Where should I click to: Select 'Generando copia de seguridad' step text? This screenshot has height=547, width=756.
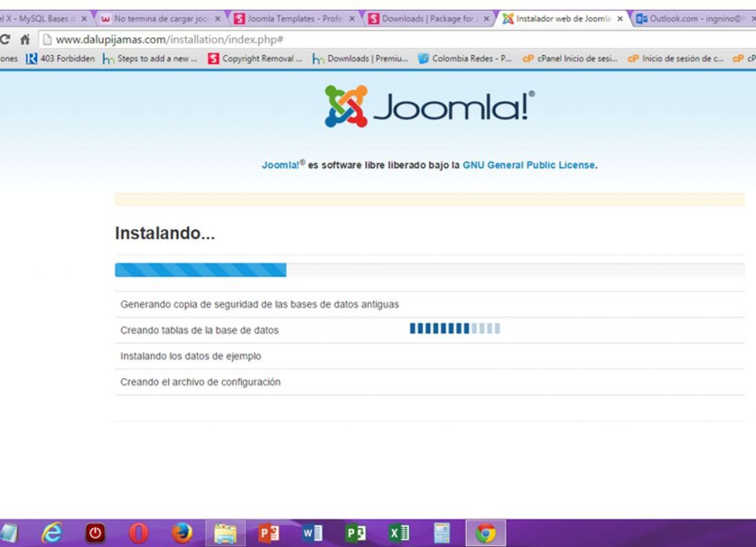[x=259, y=304]
